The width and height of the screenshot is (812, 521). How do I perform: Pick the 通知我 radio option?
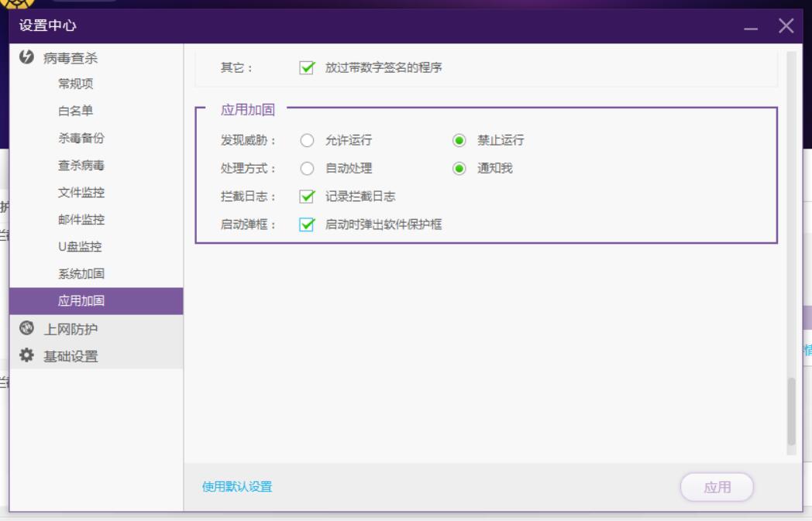pos(459,169)
